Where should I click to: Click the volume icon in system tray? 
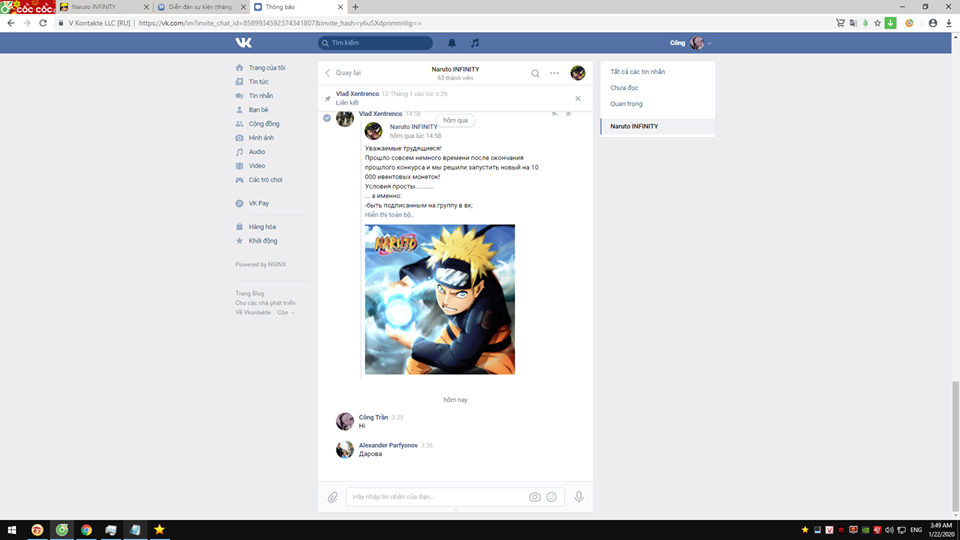(889, 530)
